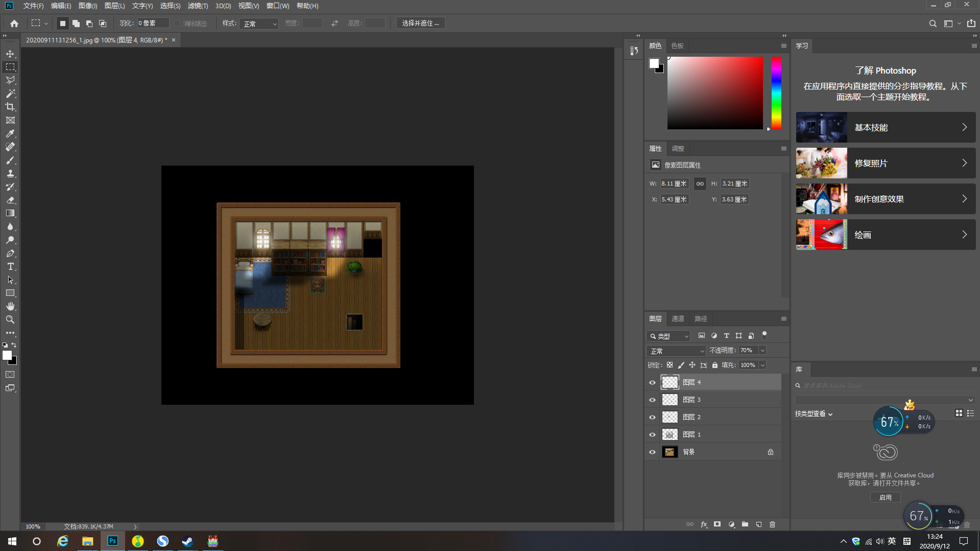Click the 羽化 feather input field
This screenshot has width=980, height=551.
click(x=153, y=23)
